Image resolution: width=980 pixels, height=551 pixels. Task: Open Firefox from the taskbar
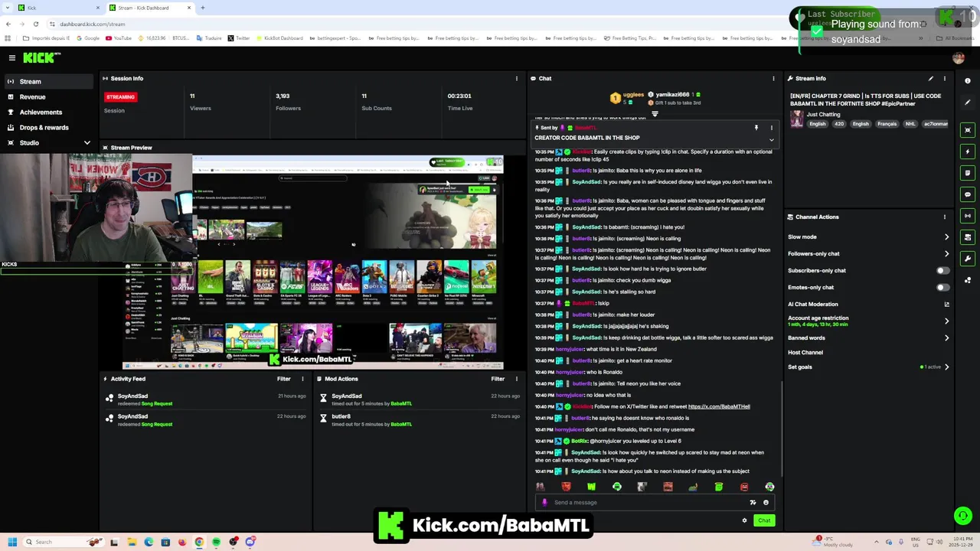181,542
